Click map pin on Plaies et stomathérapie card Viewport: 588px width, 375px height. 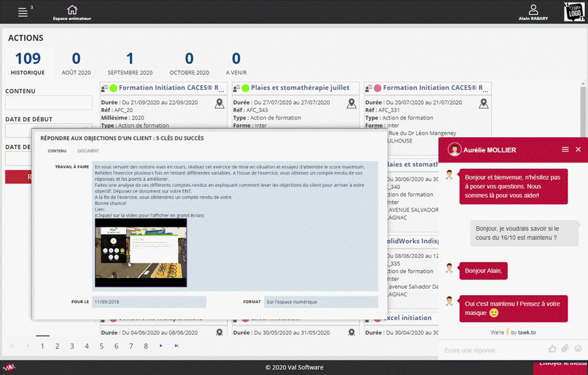(352, 104)
